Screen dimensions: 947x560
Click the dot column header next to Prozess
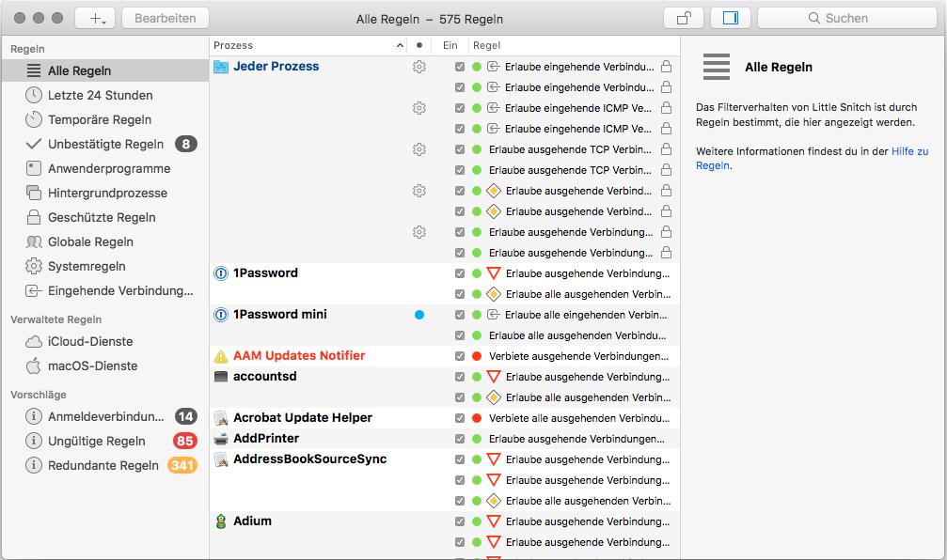419,45
